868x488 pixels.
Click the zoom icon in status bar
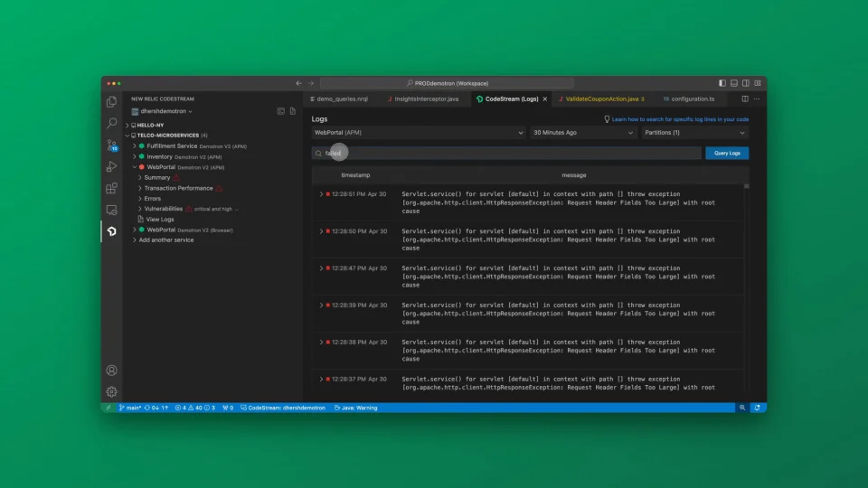(742, 408)
